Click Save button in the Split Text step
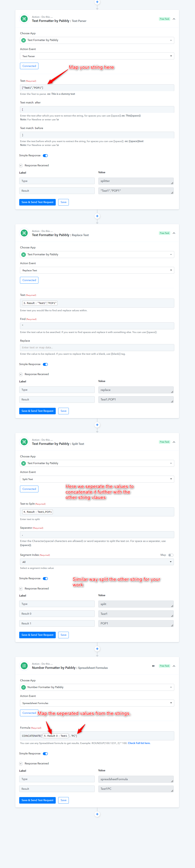 (63, 635)
